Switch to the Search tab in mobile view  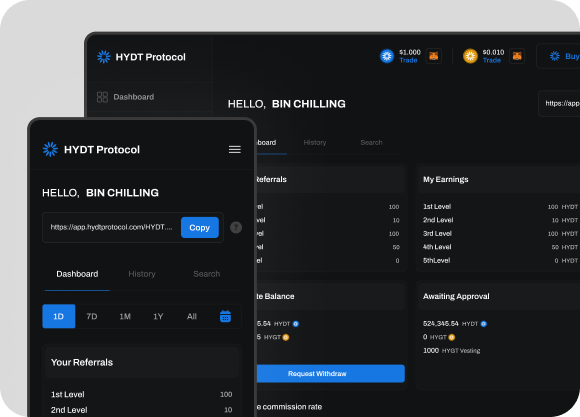click(207, 274)
